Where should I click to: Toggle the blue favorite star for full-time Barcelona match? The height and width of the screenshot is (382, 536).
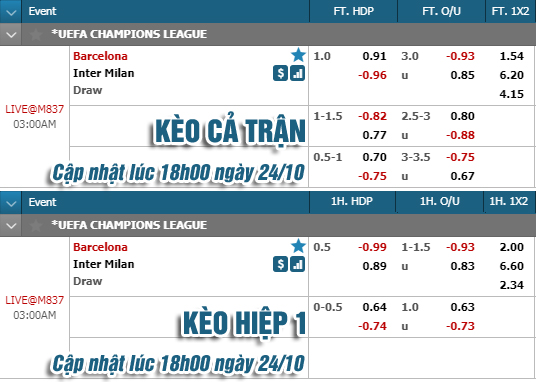coord(298,55)
